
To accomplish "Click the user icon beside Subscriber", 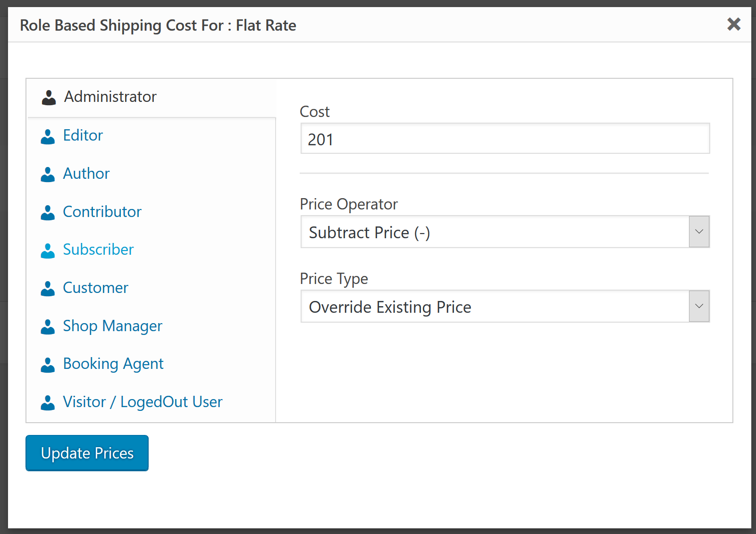I will [x=48, y=250].
